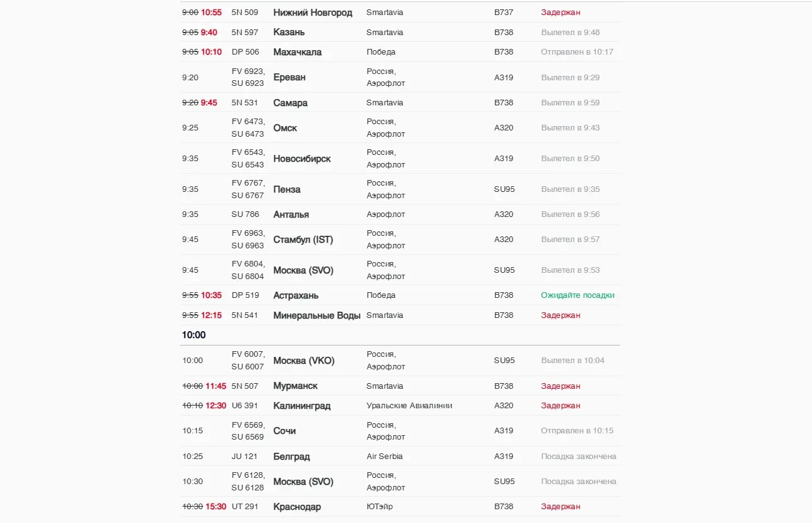
Task: Select the Омск flight row
Action: pos(400,128)
